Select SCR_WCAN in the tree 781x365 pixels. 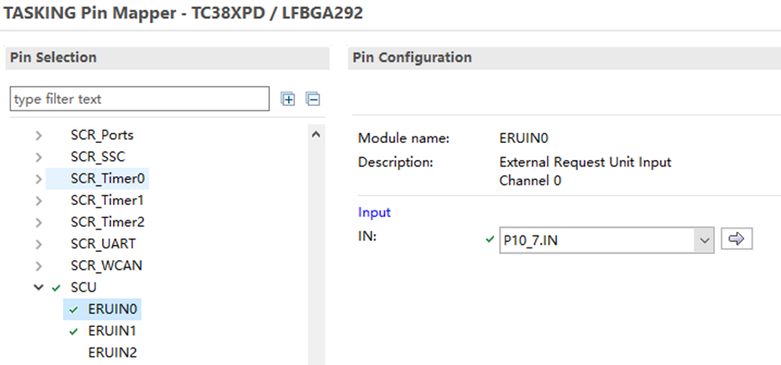point(107,266)
